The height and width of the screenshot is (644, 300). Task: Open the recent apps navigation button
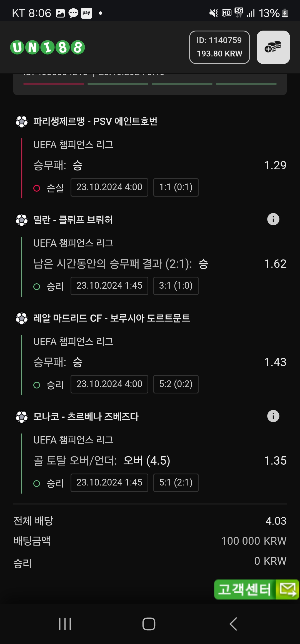[x=65, y=624]
